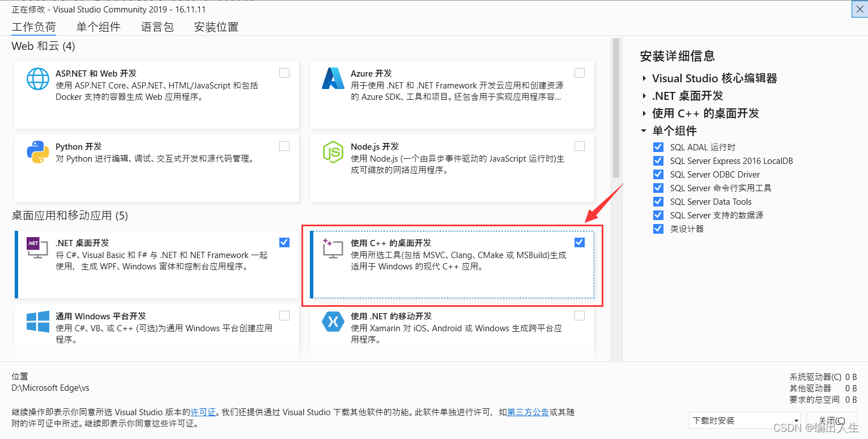Click the Node.js hexagon logo icon
Screen dimensions: 868x439
(x=333, y=152)
